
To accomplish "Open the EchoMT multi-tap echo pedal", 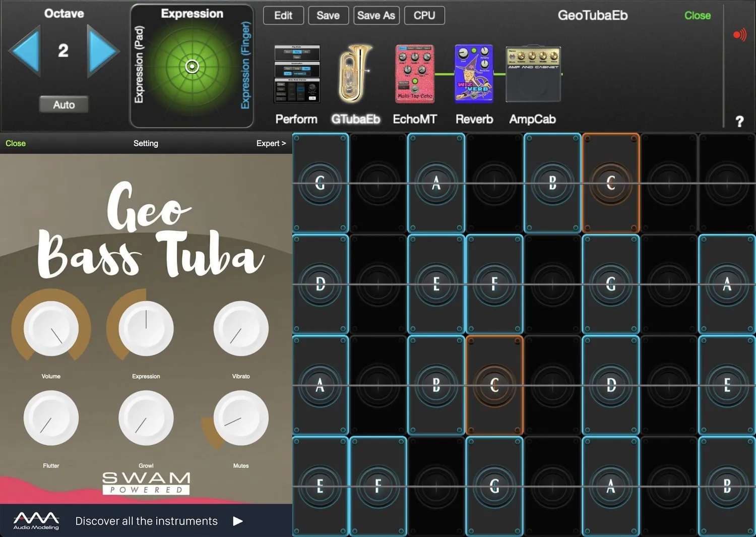I will pos(415,74).
